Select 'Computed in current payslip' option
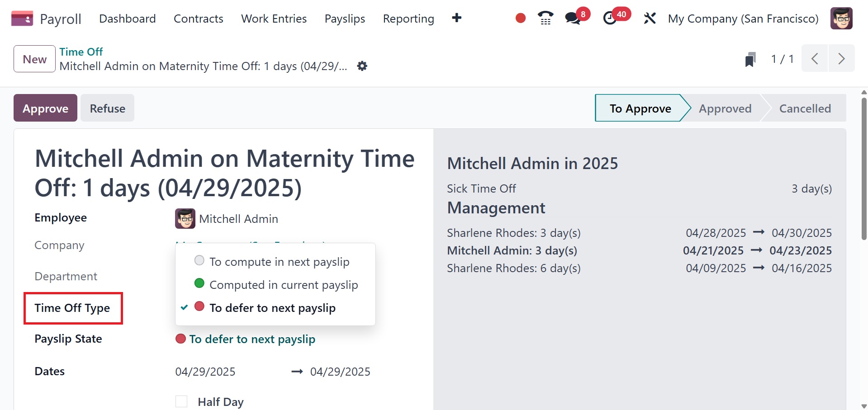Image resolution: width=868 pixels, height=410 pixels. point(283,285)
